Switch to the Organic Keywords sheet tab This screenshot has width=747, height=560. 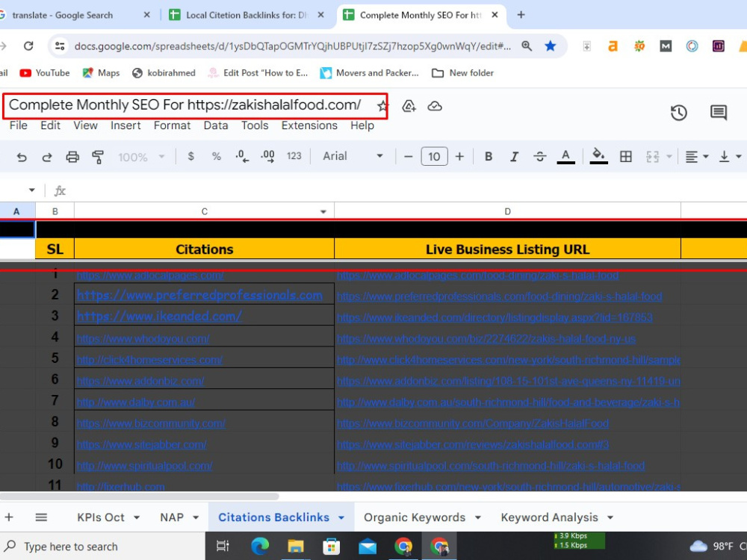point(415,517)
